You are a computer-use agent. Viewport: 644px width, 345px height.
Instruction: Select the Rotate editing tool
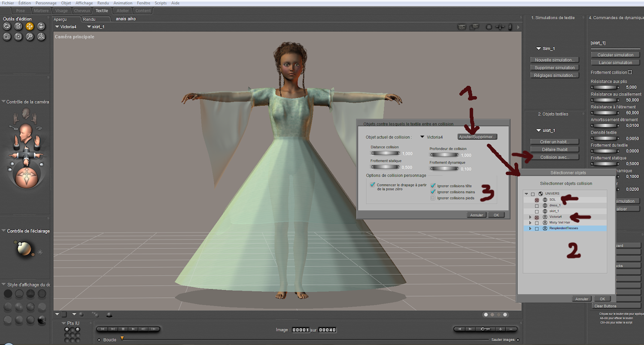pos(7,26)
